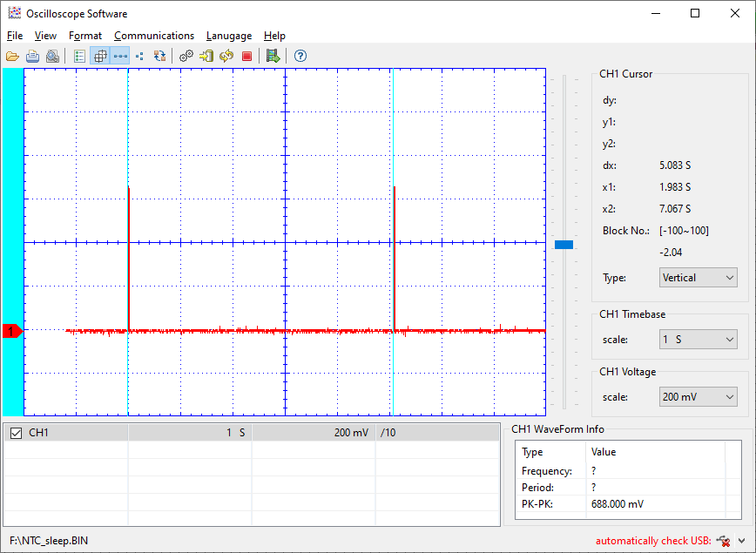Toggle the connected dots line-mode button
The height and width of the screenshot is (553, 756).
coord(120,57)
